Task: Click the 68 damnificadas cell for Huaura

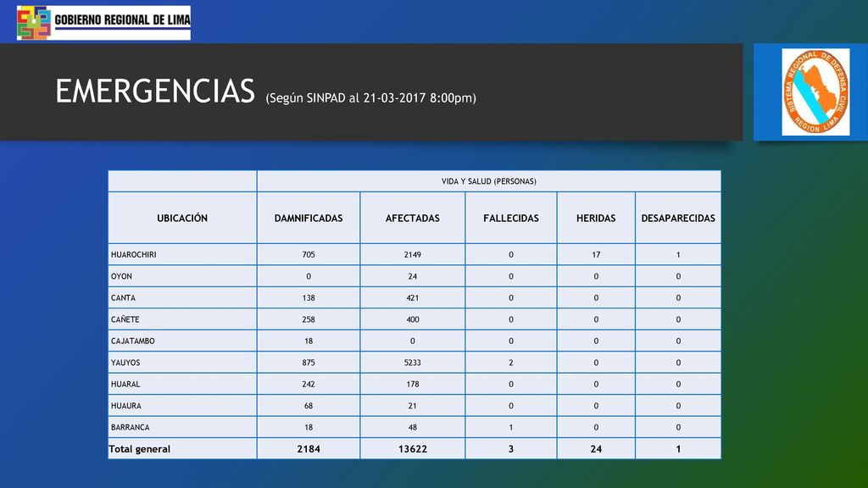Action: (309, 406)
